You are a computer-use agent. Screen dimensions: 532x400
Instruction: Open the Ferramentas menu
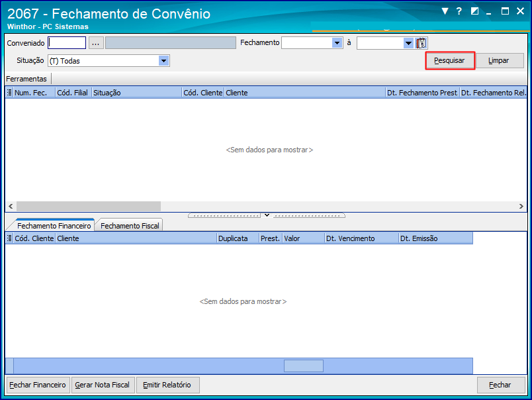[x=26, y=79]
